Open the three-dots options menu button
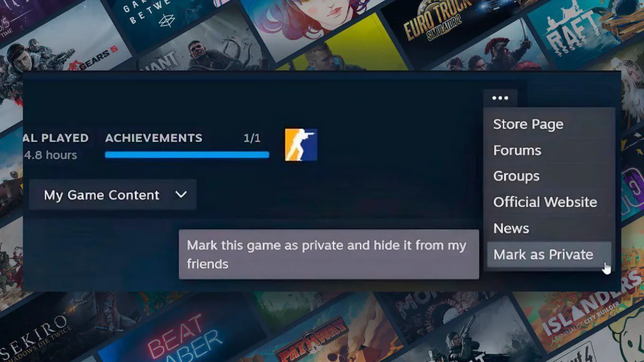 click(x=500, y=98)
